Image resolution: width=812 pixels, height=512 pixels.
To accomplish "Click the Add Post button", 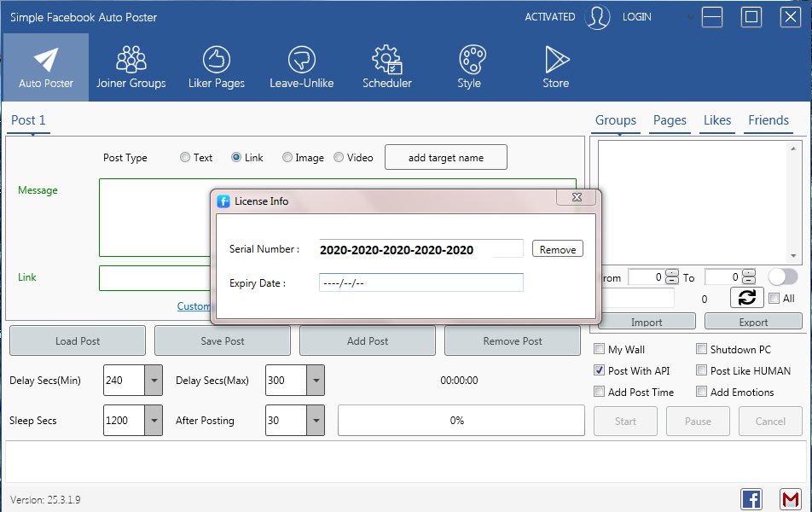I will pyautogui.click(x=368, y=340).
